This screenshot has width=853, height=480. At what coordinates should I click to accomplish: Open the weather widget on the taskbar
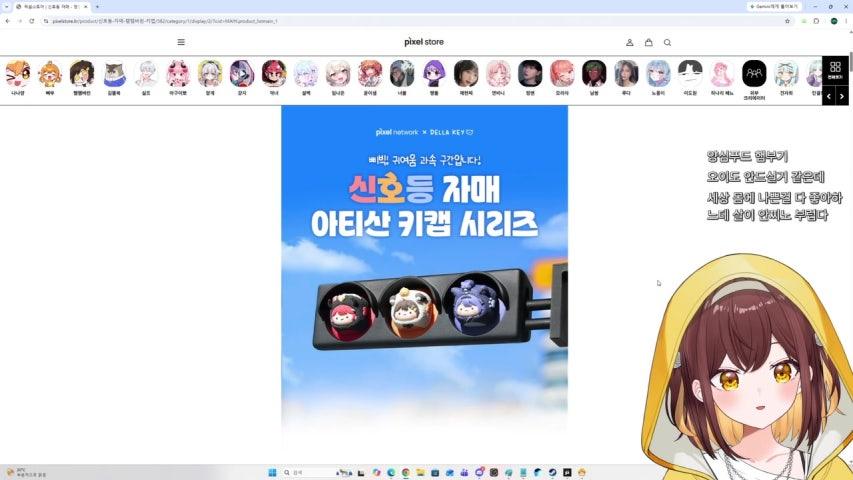pos(26,472)
